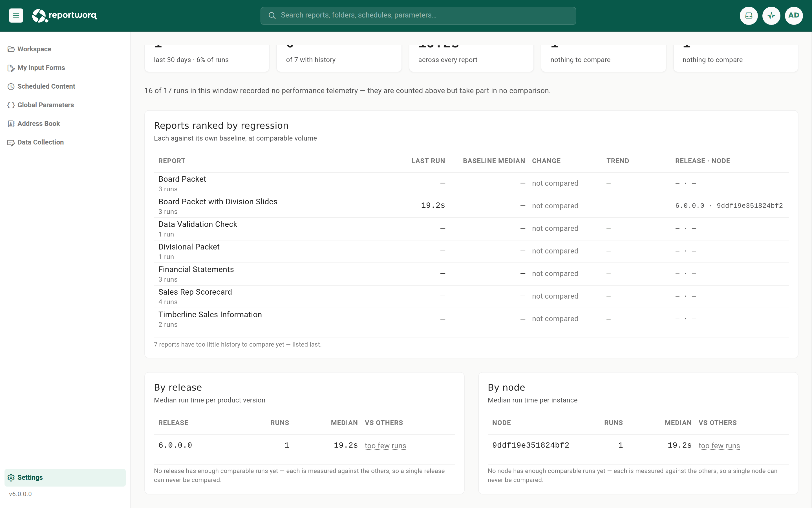
Task: Click the Global Parameters braces icon
Action: [11, 105]
